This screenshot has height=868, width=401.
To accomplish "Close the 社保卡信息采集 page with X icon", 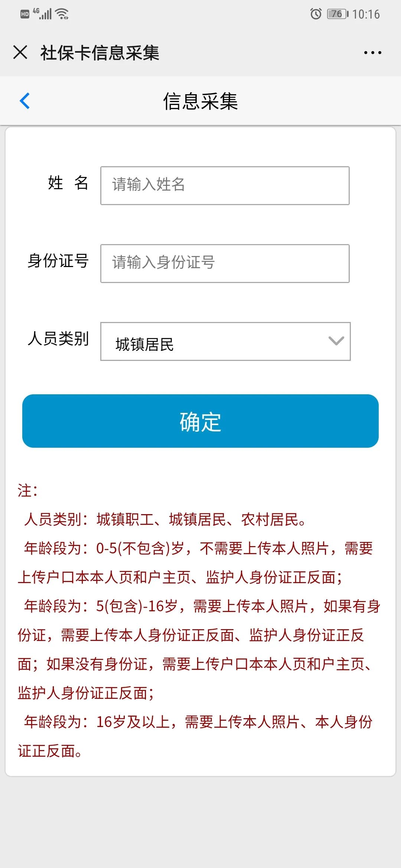I will (x=20, y=52).
